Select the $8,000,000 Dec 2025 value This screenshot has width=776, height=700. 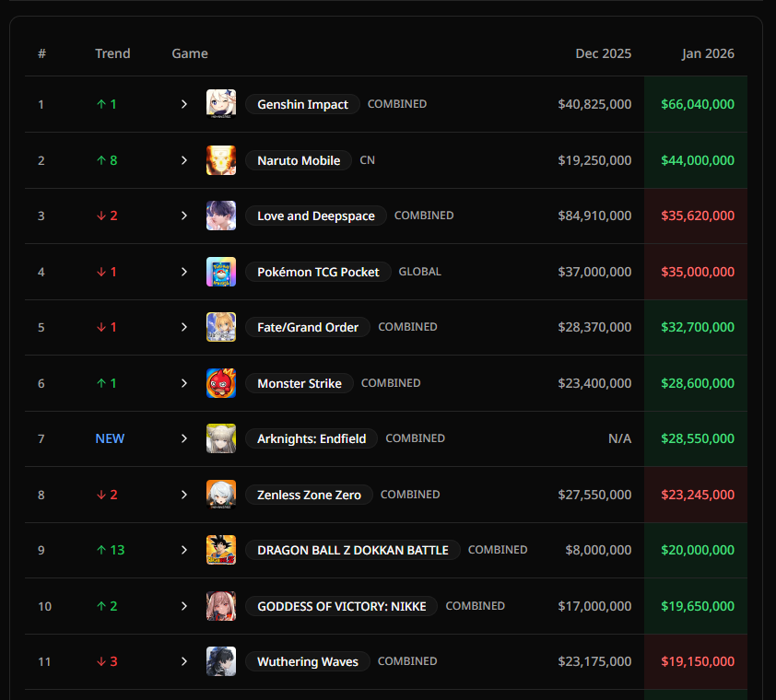(x=598, y=550)
